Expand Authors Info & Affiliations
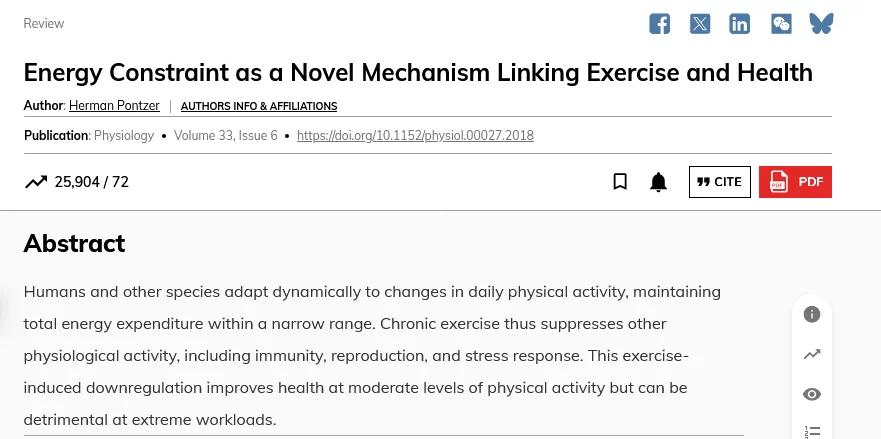 point(259,106)
